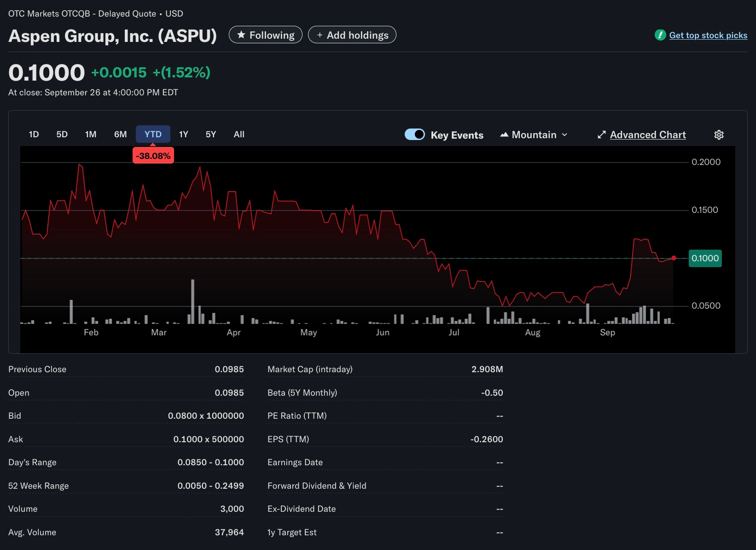The width and height of the screenshot is (756, 550).
Task: Switch chart to 1M range
Action: pos(91,134)
